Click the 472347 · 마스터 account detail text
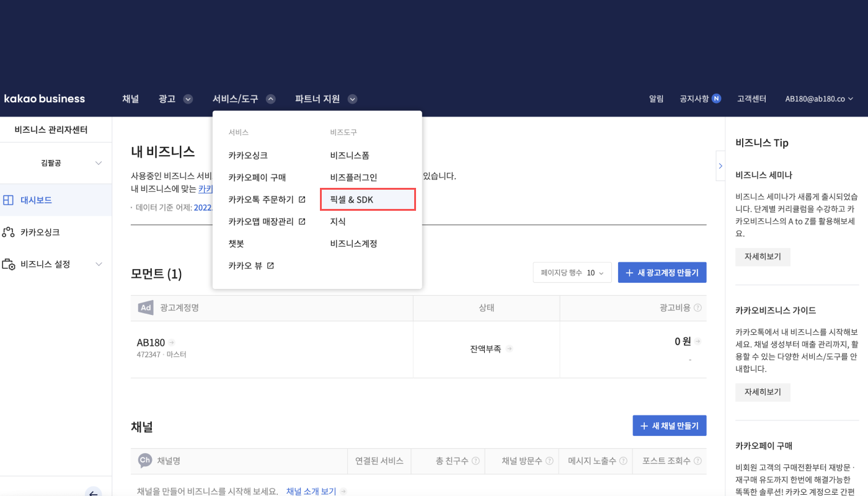The image size is (868, 496). (161, 355)
